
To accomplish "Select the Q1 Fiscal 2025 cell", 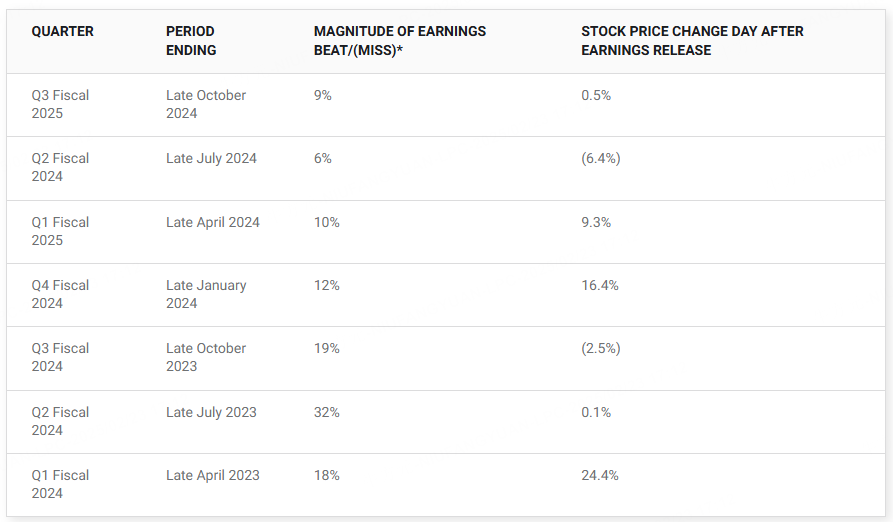I will tap(60, 231).
